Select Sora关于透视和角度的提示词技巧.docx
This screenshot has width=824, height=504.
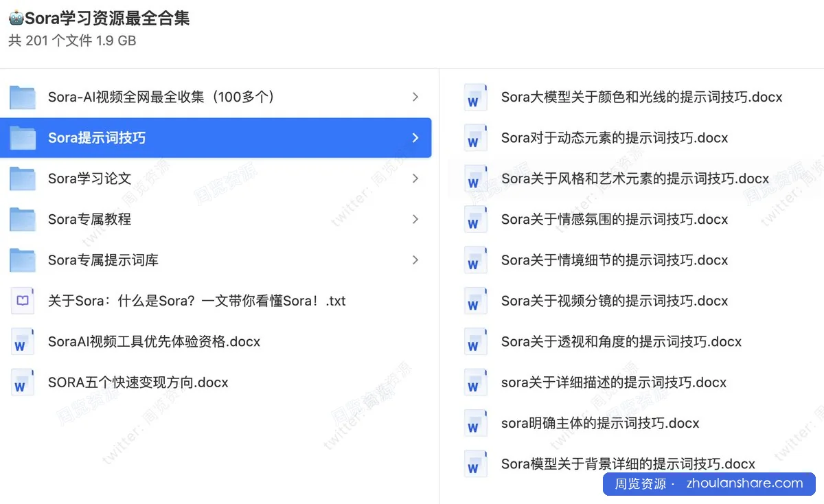coord(621,342)
